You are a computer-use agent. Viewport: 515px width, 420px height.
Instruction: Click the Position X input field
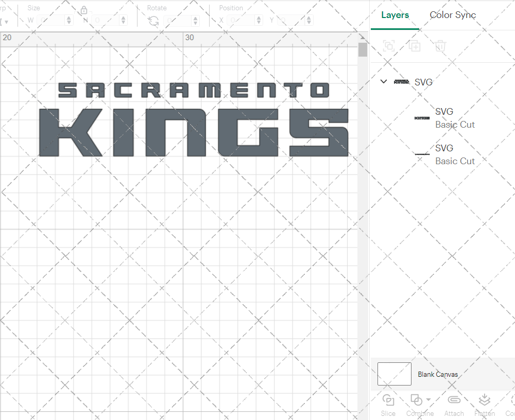tap(241, 21)
